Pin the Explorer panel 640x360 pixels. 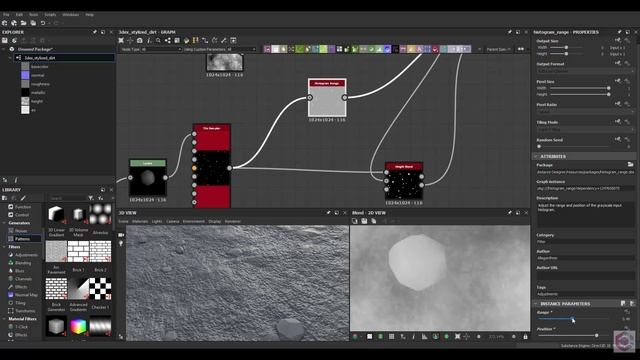(95, 32)
